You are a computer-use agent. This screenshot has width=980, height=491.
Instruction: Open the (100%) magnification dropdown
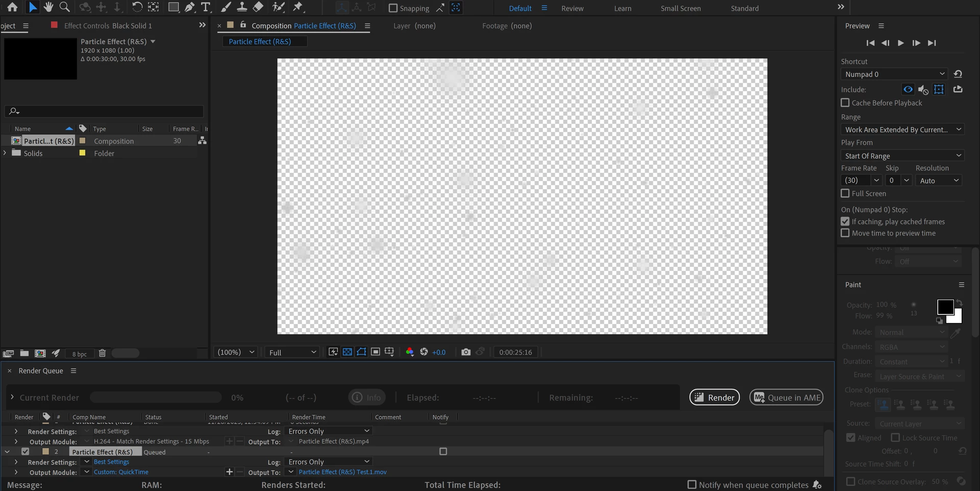click(236, 352)
